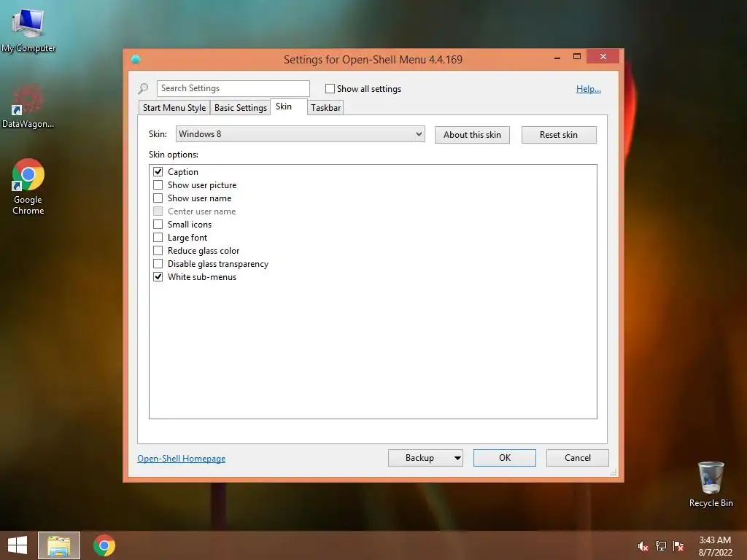Switch to the Taskbar tab
Image resolution: width=747 pixels, height=560 pixels.
tap(326, 108)
